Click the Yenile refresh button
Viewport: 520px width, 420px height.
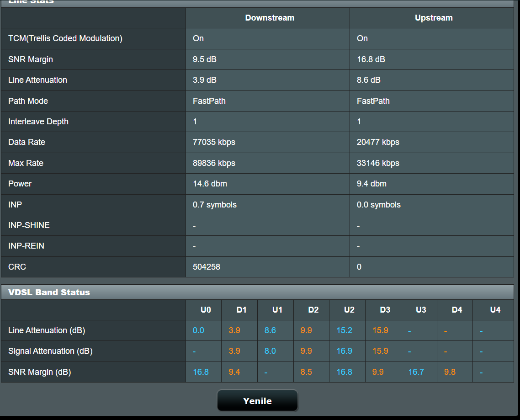(x=257, y=401)
